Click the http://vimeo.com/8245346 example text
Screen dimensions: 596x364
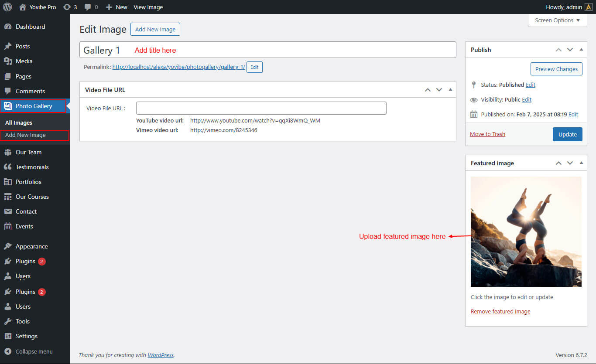coord(224,130)
